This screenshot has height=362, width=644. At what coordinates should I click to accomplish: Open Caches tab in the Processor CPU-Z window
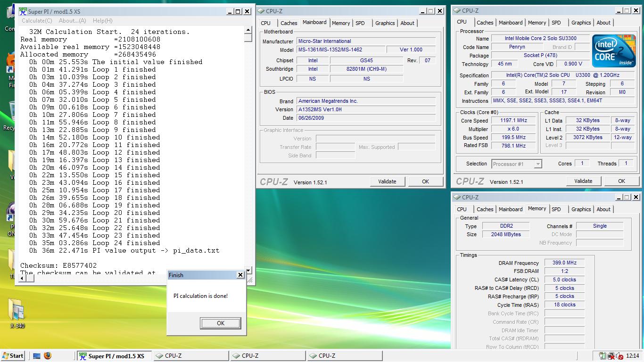click(x=485, y=23)
